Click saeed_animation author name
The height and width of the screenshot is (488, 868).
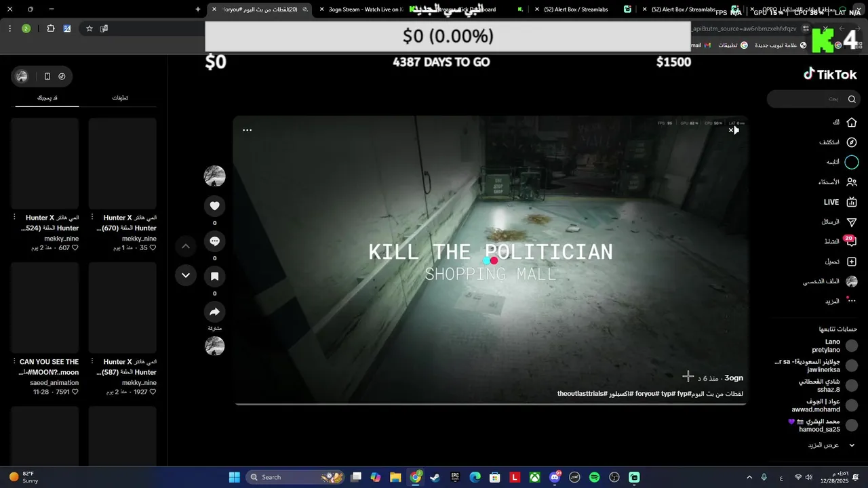pyautogui.click(x=54, y=383)
